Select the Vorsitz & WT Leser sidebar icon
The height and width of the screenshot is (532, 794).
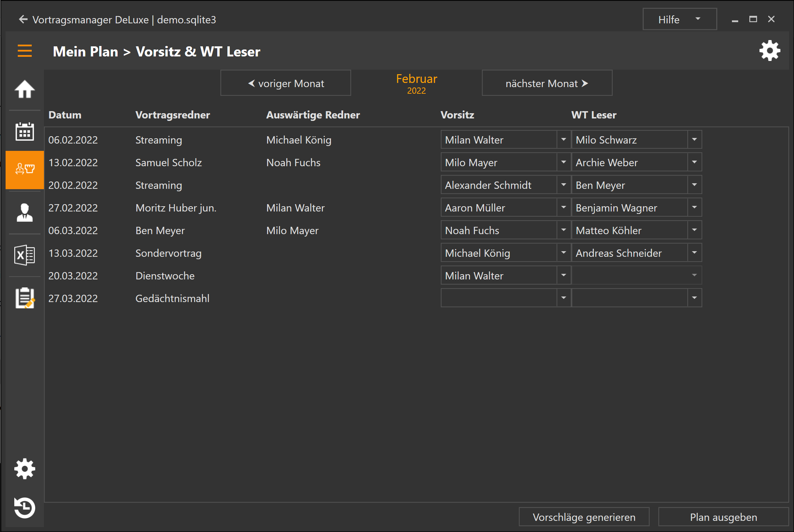click(x=24, y=170)
